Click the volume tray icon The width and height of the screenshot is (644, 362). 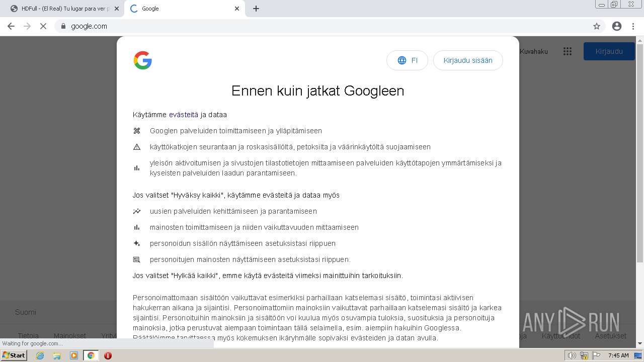(572, 355)
